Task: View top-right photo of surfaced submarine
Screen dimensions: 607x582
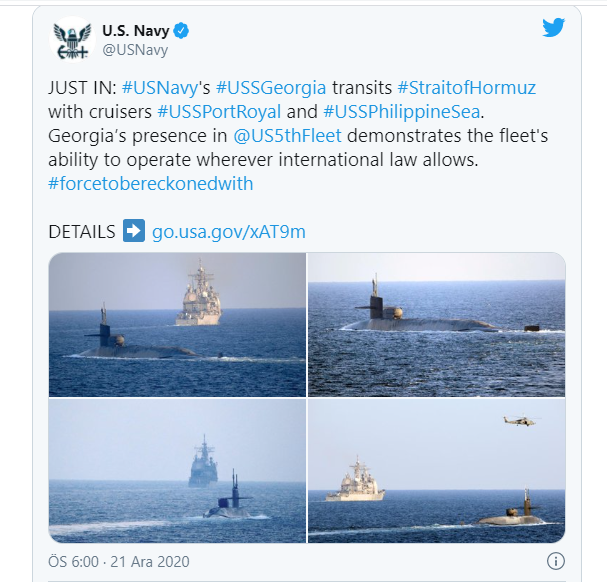Action: [x=437, y=324]
